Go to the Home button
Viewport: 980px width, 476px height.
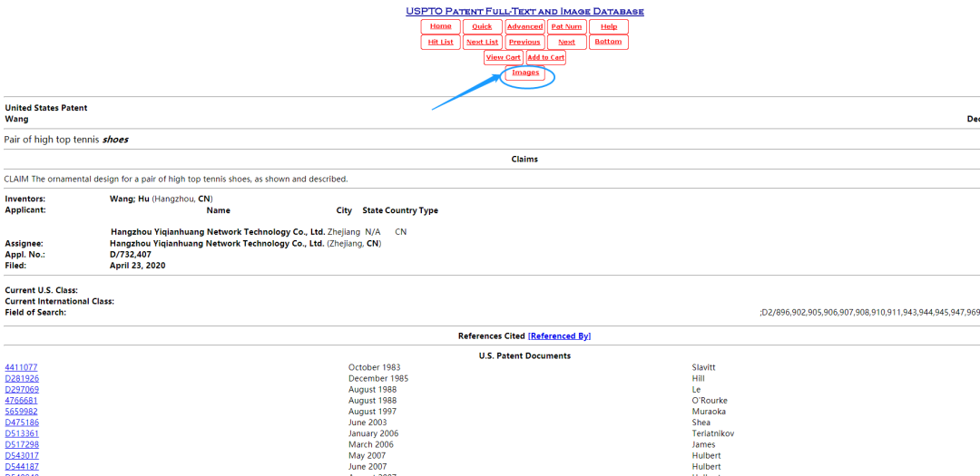click(x=441, y=26)
